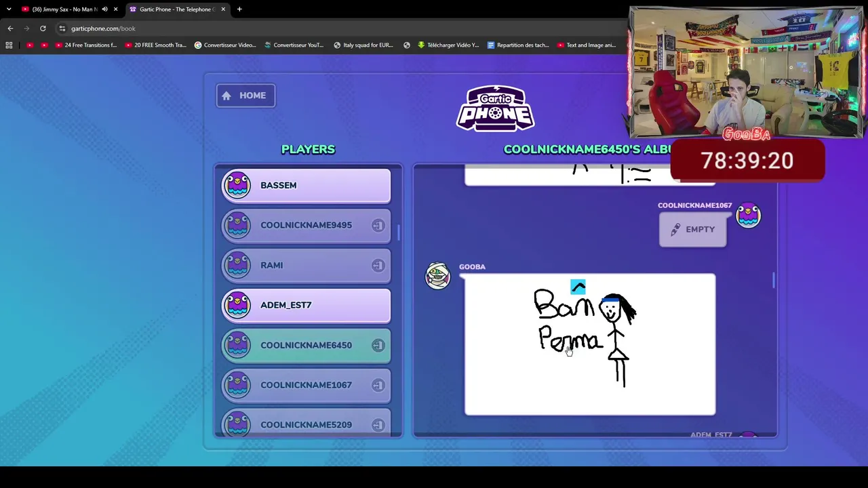
Task: Click the players list scrollbar
Action: pyautogui.click(x=399, y=232)
